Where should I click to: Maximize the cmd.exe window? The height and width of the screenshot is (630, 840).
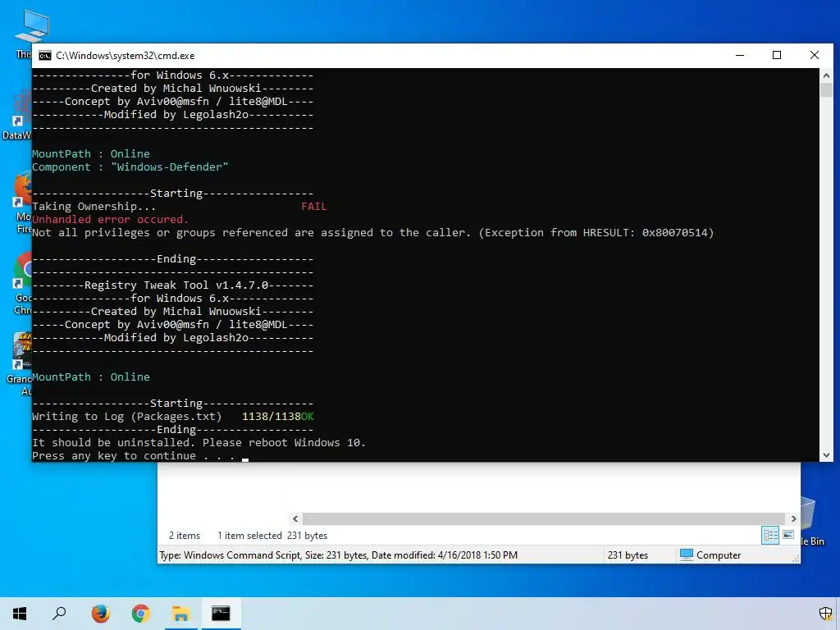[x=777, y=55]
